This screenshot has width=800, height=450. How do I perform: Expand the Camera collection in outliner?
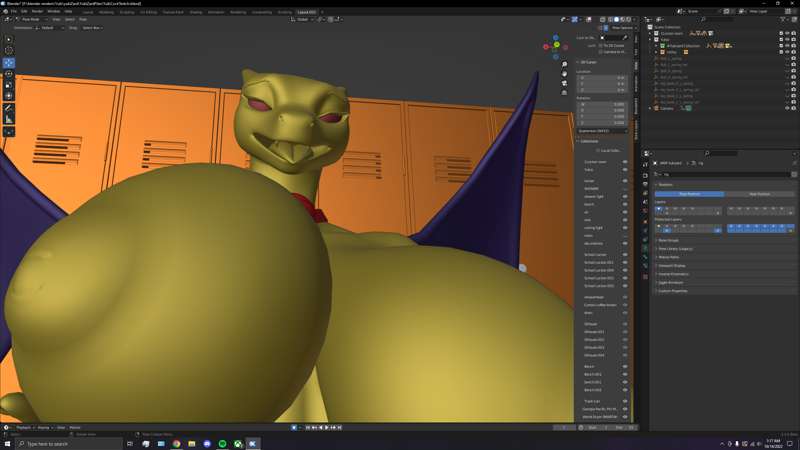coord(650,108)
